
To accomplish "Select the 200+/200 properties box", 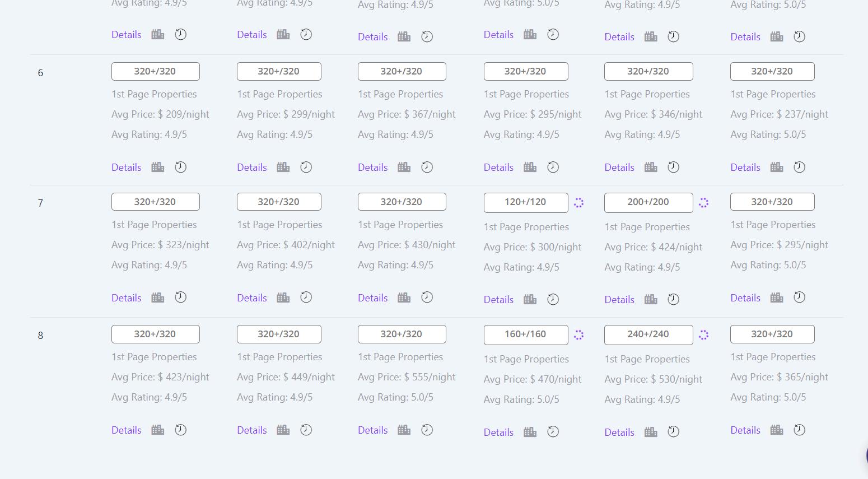I will (x=648, y=202).
